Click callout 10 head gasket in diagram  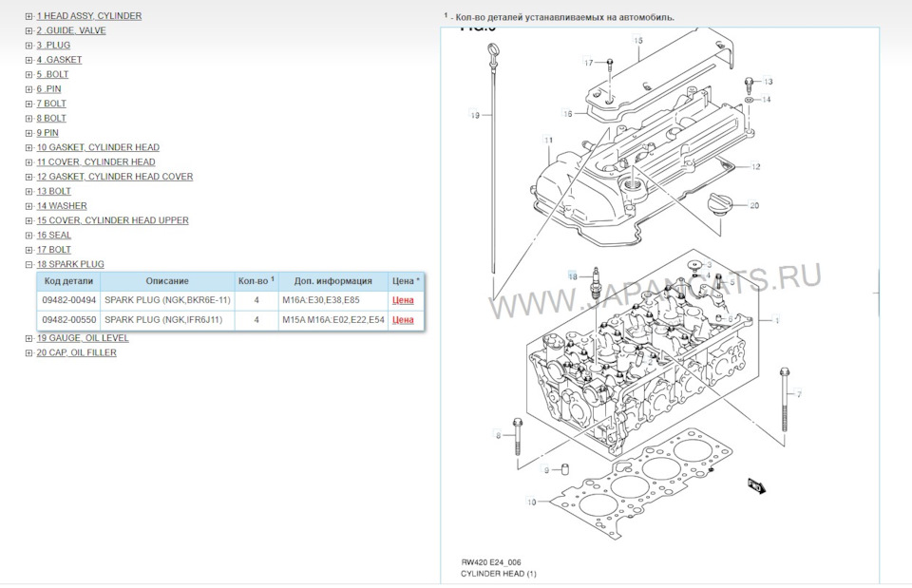click(531, 502)
